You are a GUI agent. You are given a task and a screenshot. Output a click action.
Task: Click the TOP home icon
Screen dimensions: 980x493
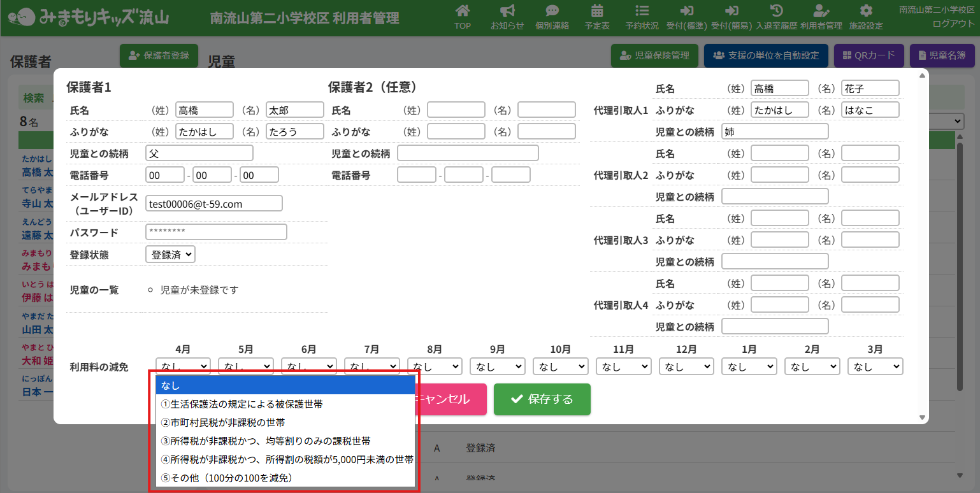pos(463,11)
